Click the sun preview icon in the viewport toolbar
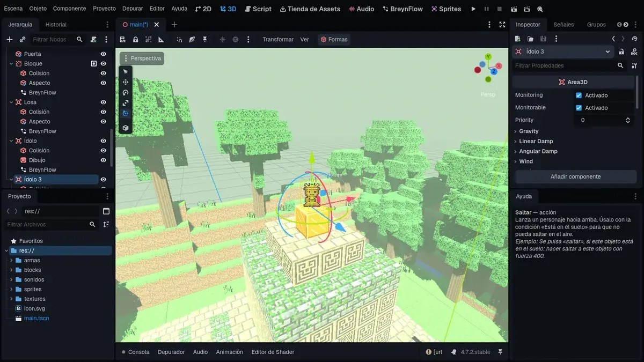Screen dimensions: 644x362 pos(223,39)
